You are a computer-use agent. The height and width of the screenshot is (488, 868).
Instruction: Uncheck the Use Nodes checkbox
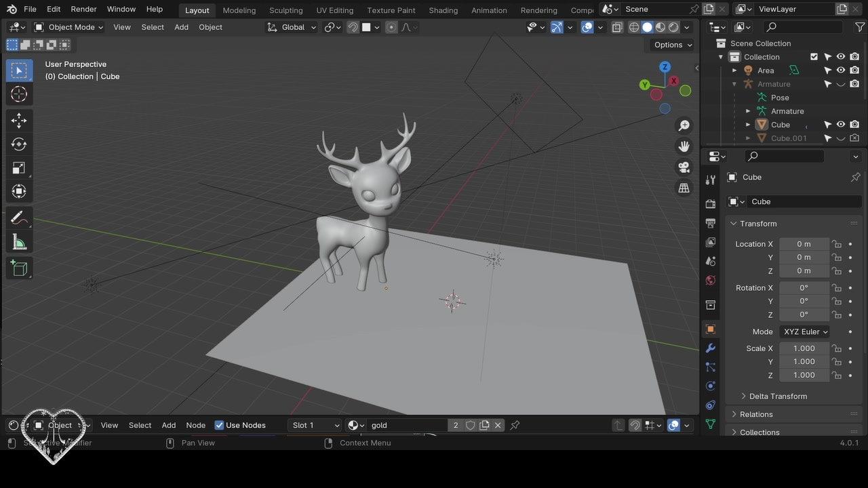pos(219,425)
